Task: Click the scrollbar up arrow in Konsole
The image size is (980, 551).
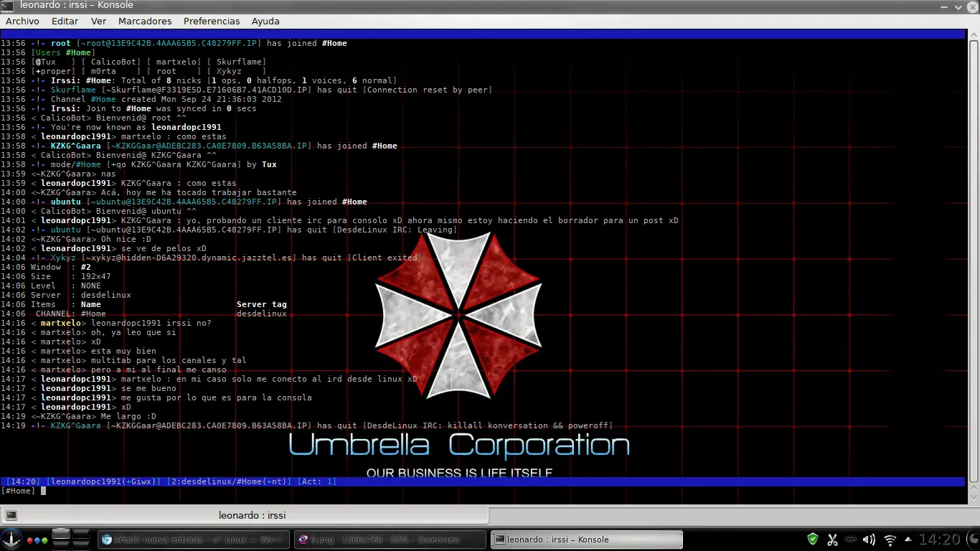Action: point(973,34)
